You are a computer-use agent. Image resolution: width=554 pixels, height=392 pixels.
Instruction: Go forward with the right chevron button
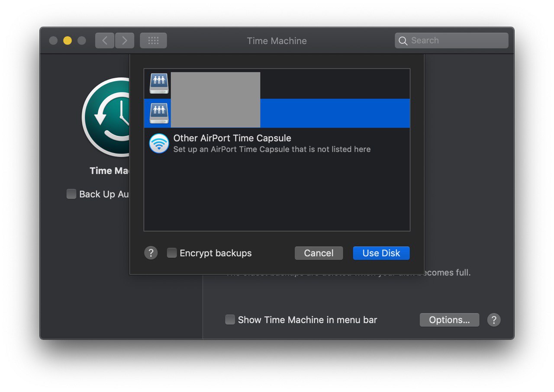(x=125, y=41)
